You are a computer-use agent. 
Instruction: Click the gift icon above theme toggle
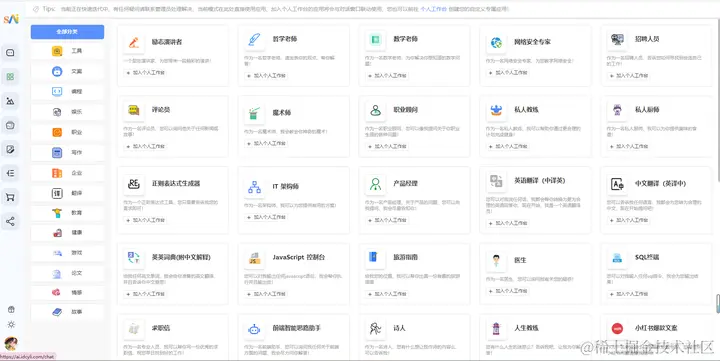pos(11,310)
